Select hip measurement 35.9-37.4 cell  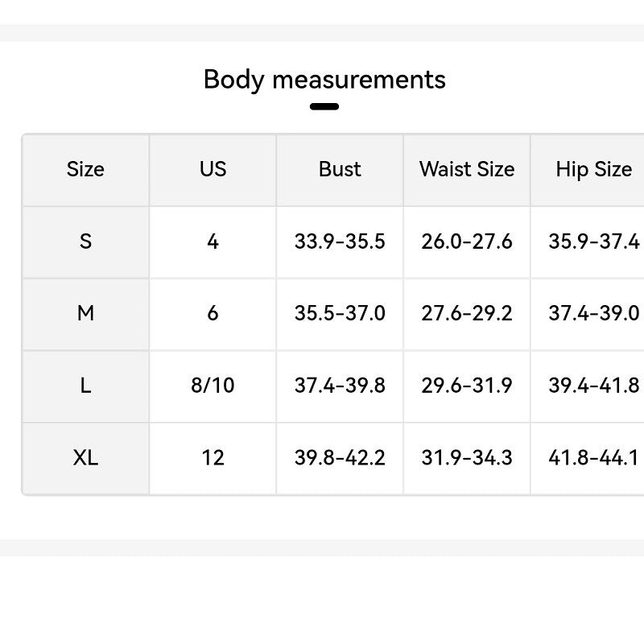tap(593, 242)
